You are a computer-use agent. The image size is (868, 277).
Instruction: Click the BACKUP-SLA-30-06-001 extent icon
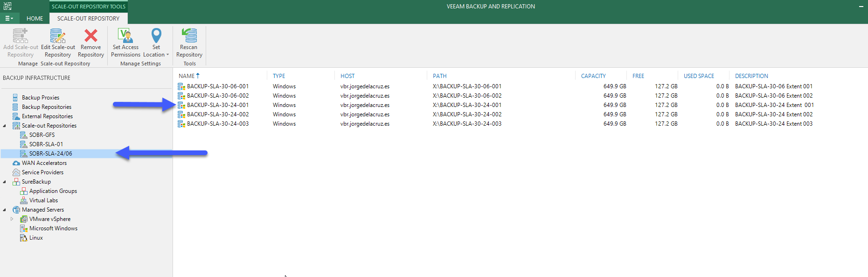(x=181, y=86)
